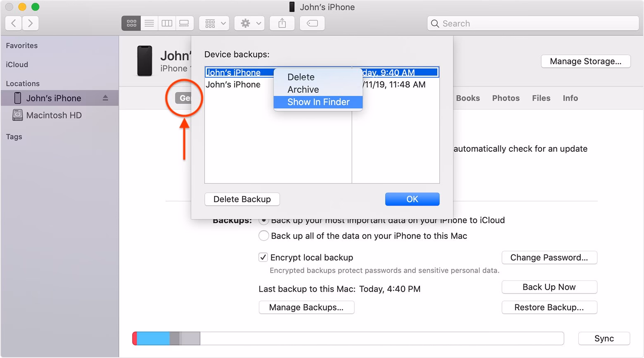Click the storage usage bar at the bottom
This screenshot has width=644, height=358.
348,338
